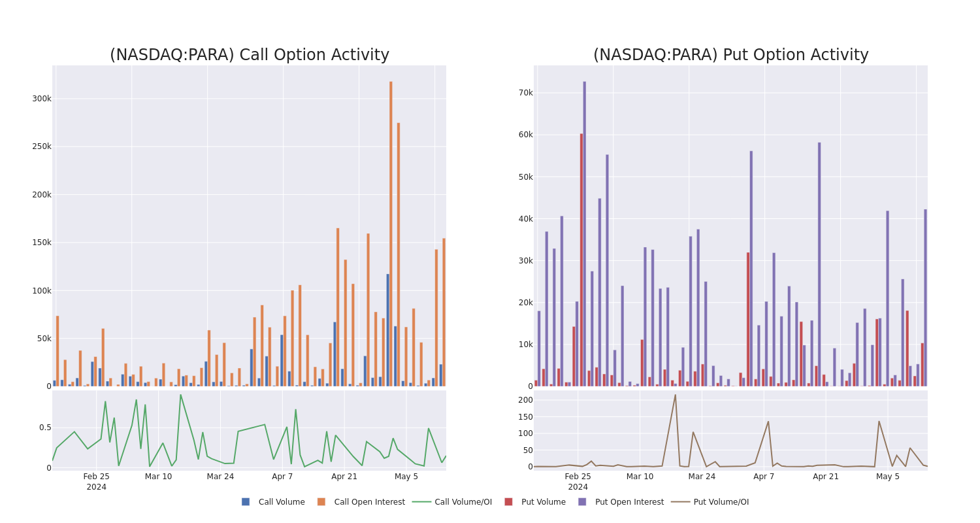Click the 30k label on put chart axis
This screenshot has height=523, width=980.
526,261
